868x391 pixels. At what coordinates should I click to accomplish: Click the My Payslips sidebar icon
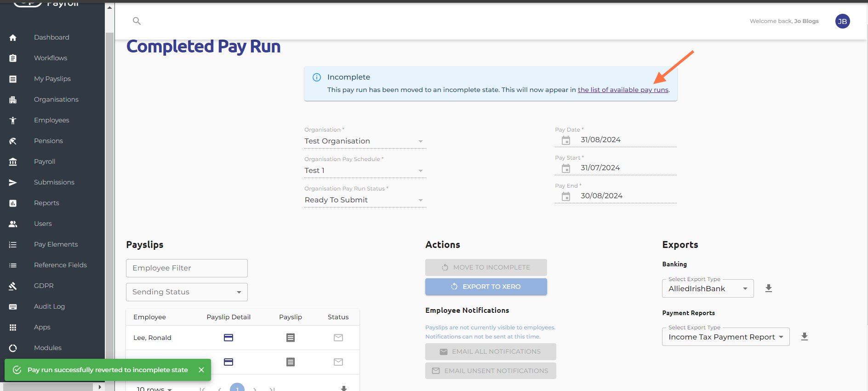[x=13, y=79]
